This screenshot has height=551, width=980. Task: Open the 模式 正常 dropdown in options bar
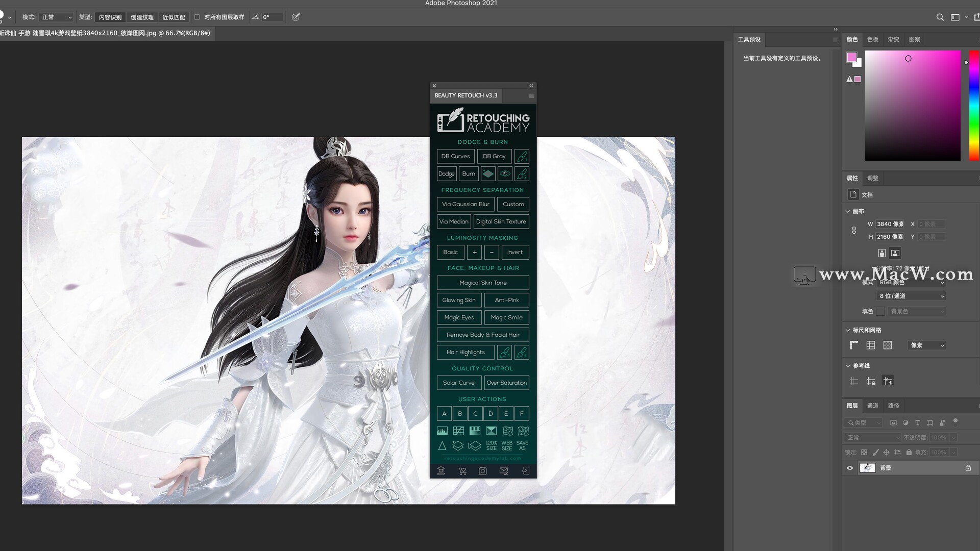tap(57, 17)
